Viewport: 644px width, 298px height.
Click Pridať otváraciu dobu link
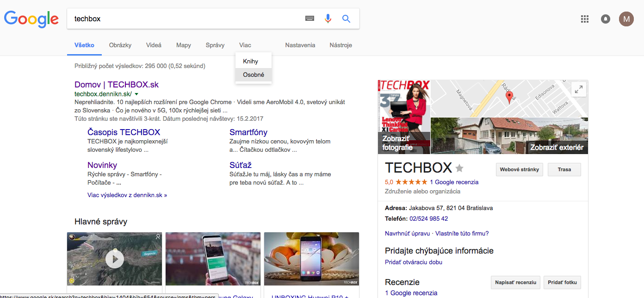tap(414, 262)
